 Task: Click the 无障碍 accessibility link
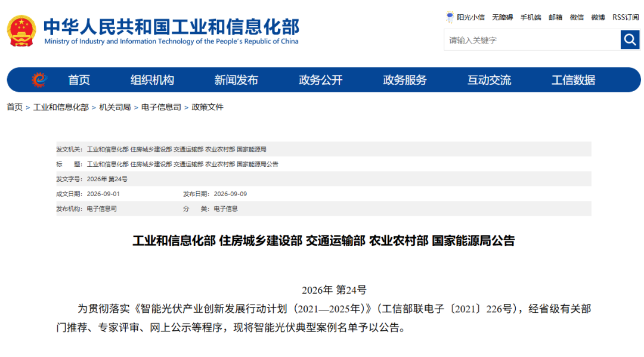tap(502, 17)
